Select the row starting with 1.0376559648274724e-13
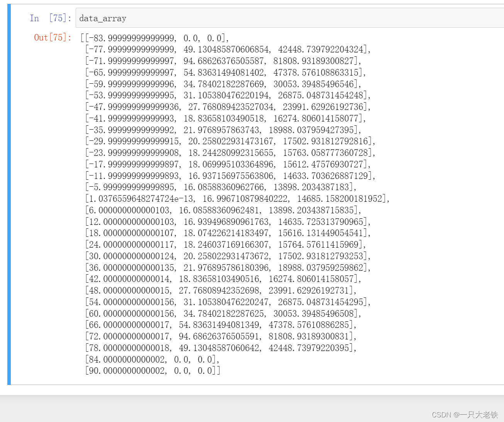This screenshot has width=504, height=422. tap(237, 199)
